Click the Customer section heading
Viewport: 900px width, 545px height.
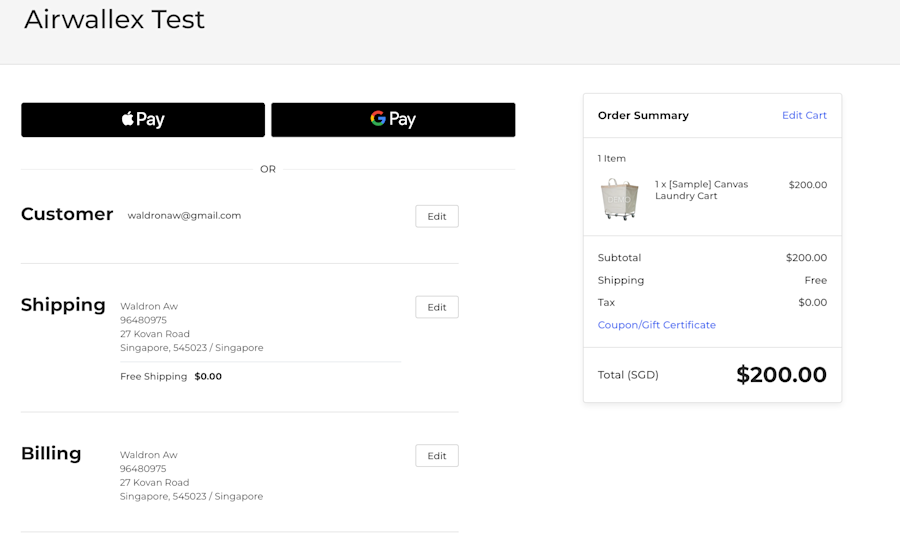pos(67,214)
